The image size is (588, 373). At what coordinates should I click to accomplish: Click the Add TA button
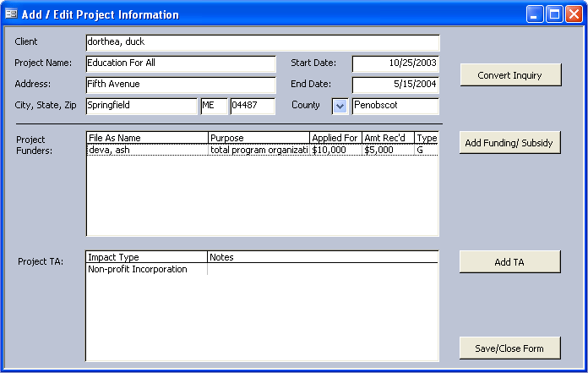(509, 262)
